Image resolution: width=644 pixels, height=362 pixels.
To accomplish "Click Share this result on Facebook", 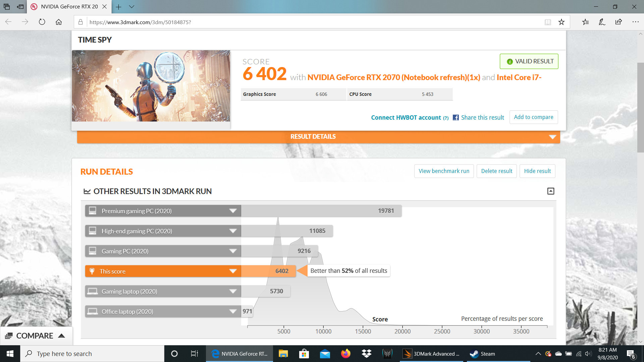I will (478, 118).
